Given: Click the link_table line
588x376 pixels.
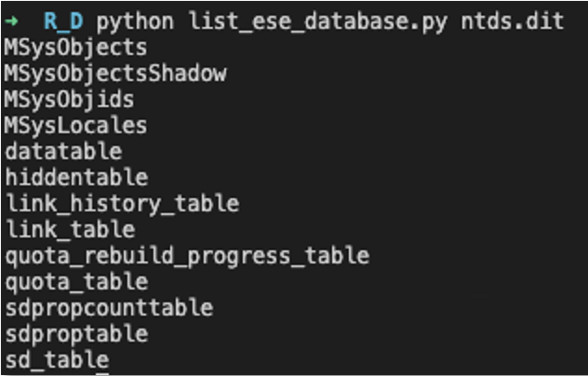Looking at the screenshot, I should (71, 230).
